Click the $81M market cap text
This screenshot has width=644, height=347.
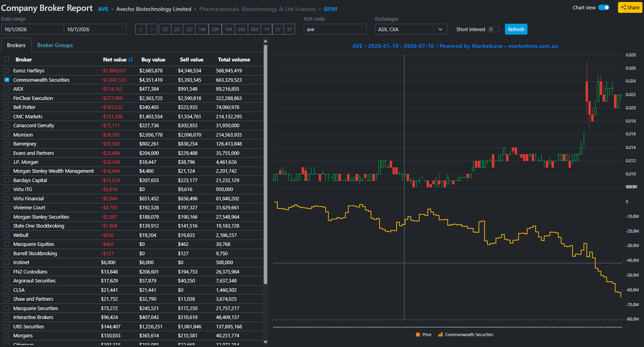point(331,10)
